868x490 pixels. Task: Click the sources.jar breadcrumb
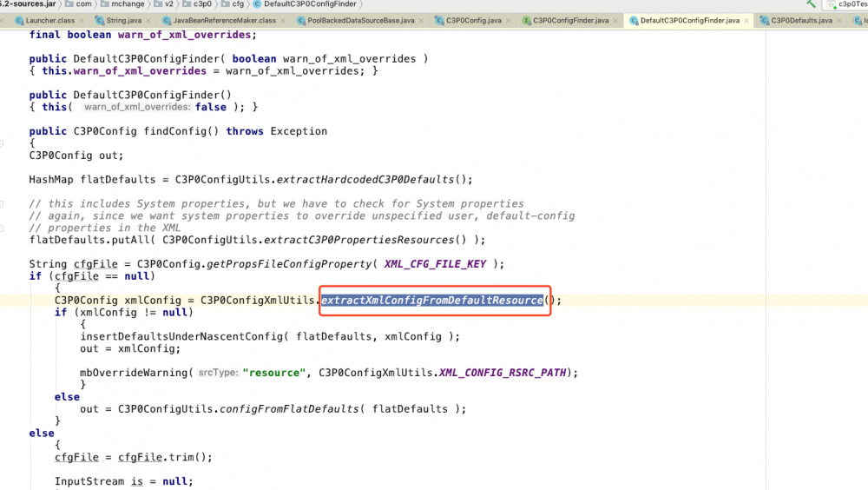click(29, 3)
